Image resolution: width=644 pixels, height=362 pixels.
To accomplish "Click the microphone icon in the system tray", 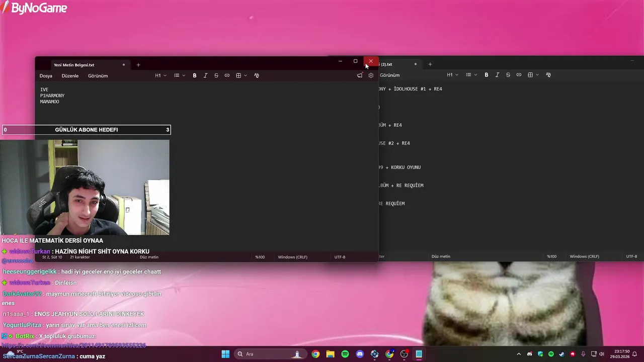I will (583, 354).
